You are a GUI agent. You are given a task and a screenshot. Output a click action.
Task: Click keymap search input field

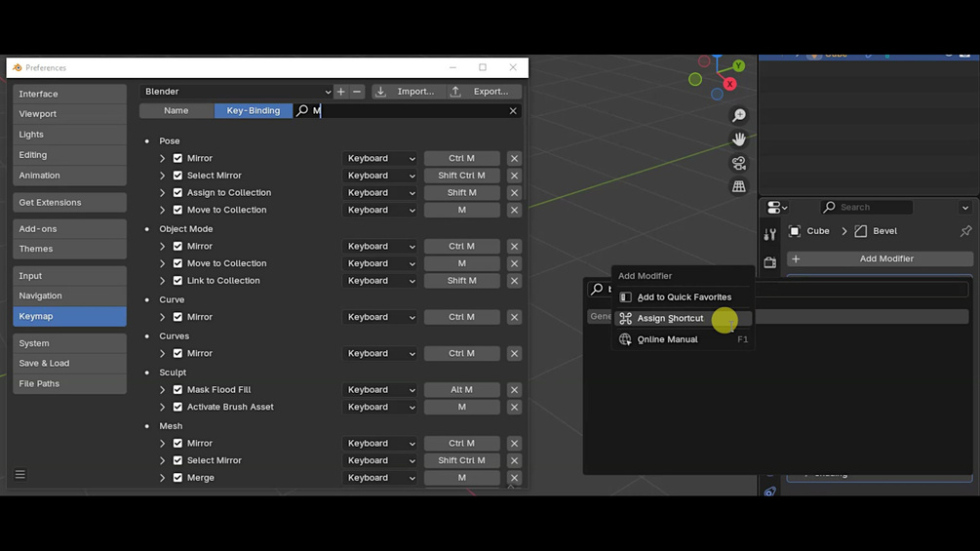pos(407,110)
